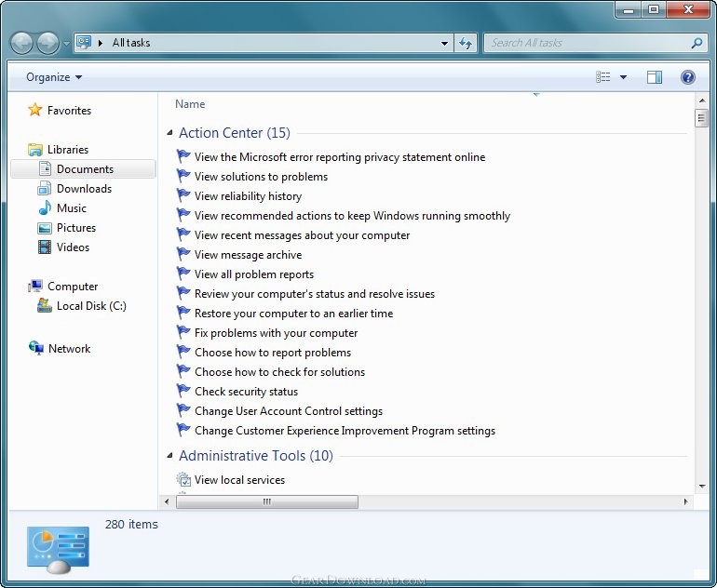Click the horizontal scrollbar right arrow
Screen dimensions: 717x588
click(685, 501)
